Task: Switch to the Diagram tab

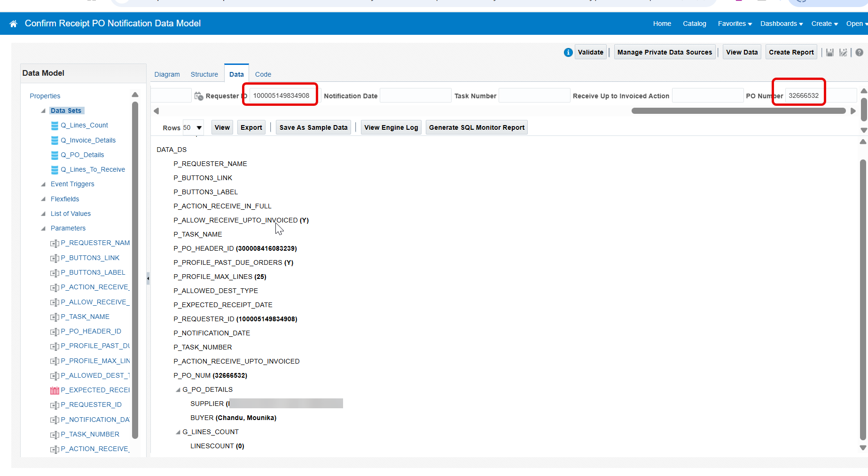Action: (x=167, y=74)
